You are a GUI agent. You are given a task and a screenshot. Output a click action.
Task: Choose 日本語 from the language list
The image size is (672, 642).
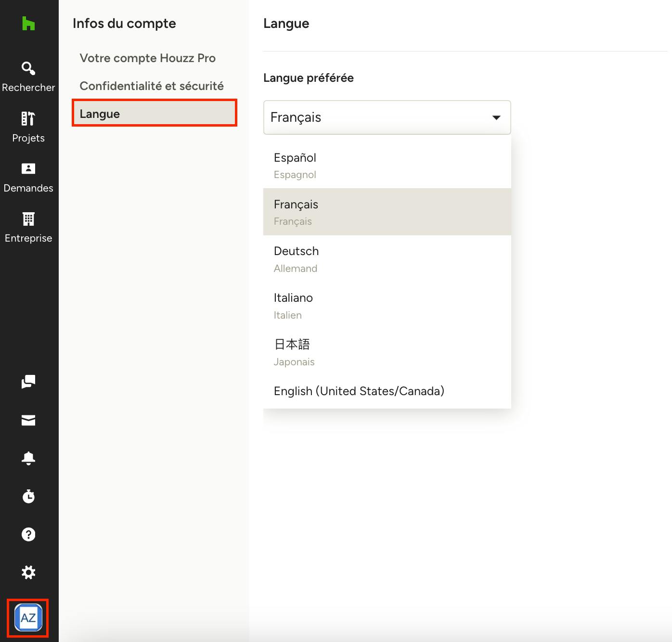pos(387,352)
